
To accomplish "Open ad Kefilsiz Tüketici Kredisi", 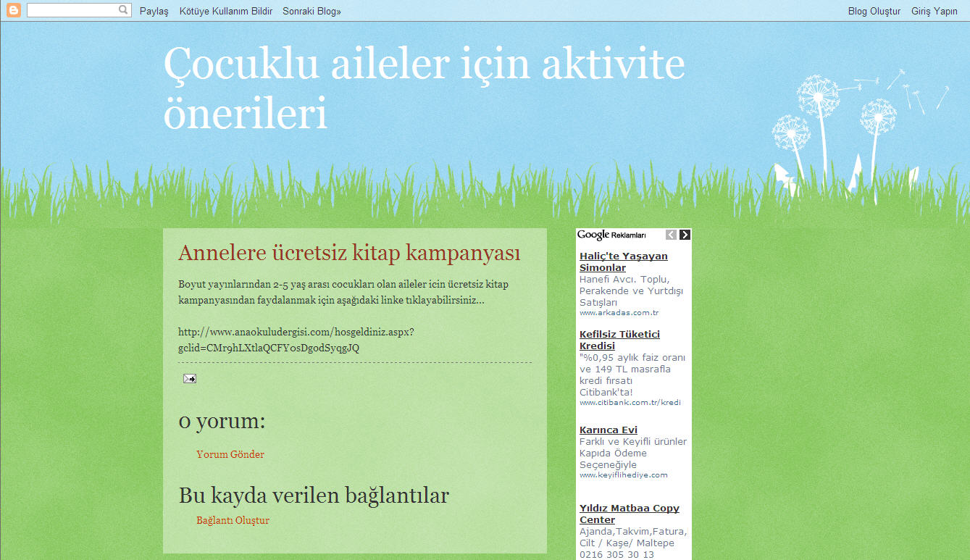I will click(x=619, y=340).
